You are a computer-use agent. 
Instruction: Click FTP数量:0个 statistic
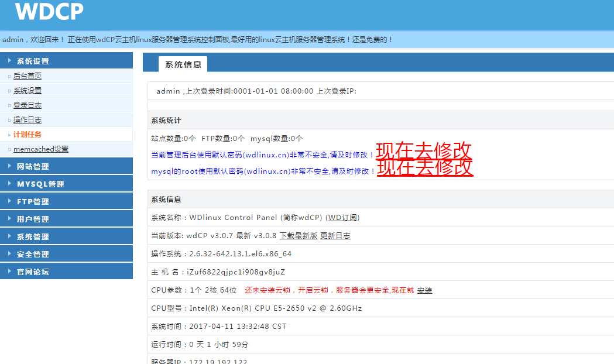coord(223,139)
